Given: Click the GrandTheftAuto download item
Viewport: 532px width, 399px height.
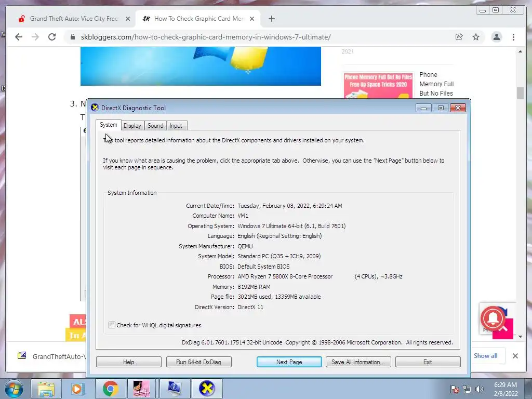Looking at the screenshot, I should (51, 356).
